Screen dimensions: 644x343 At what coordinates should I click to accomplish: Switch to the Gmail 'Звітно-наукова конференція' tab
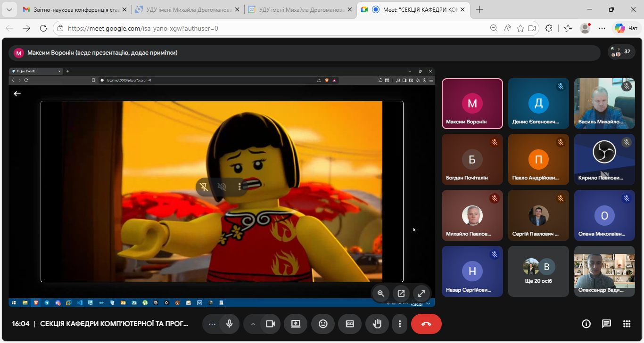coord(74,9)
